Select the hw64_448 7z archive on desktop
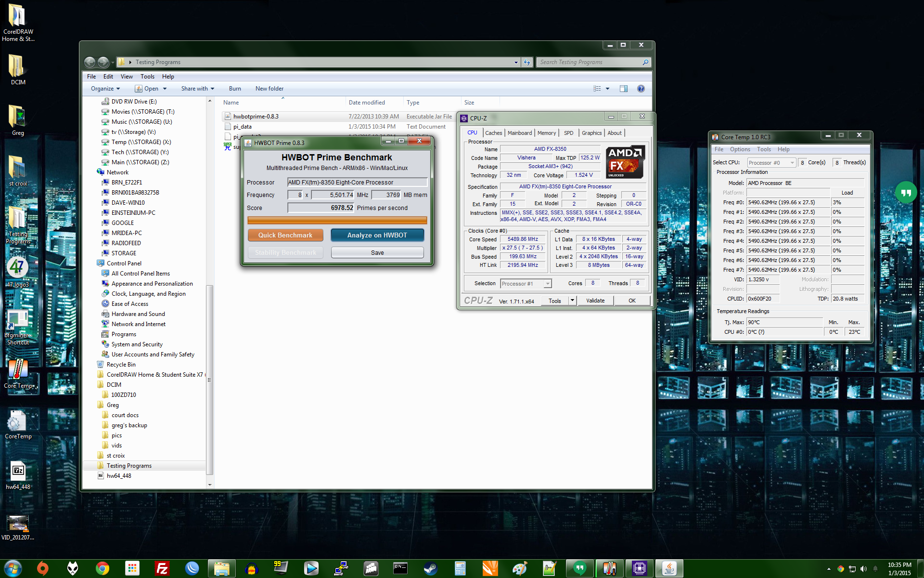This screenshot has width=924, height=578. click(18, 475)
